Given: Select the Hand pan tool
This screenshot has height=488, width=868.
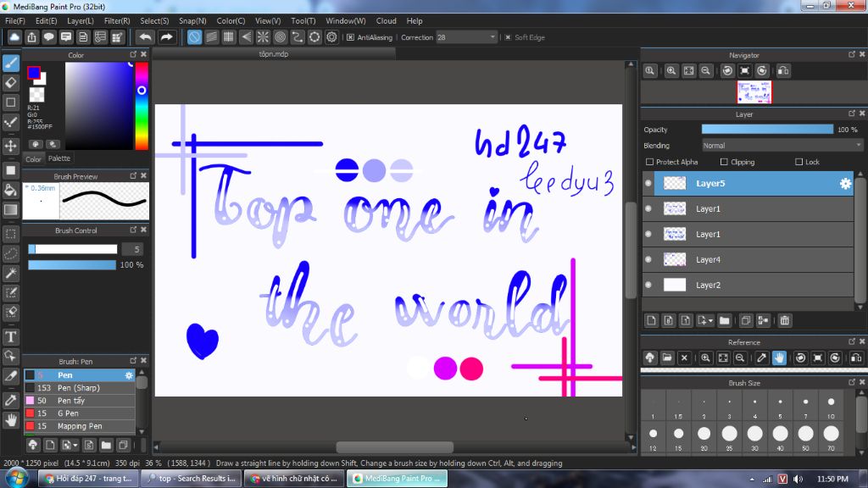Looking at the screenshot, I should click(x=10, y=420).
